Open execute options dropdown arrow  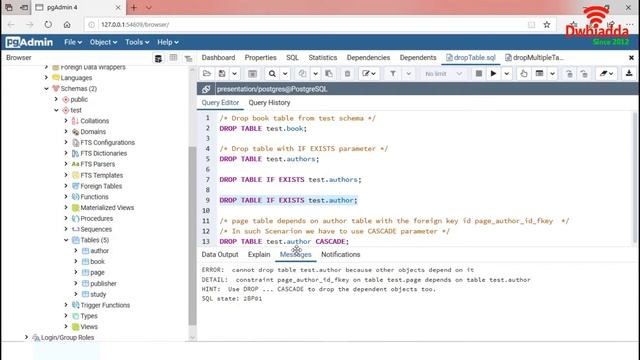click(507, 73)
